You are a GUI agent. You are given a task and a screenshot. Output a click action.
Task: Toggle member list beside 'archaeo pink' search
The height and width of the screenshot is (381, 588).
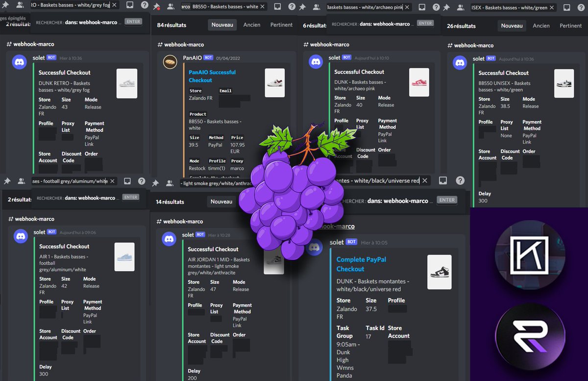pos(316,7)
